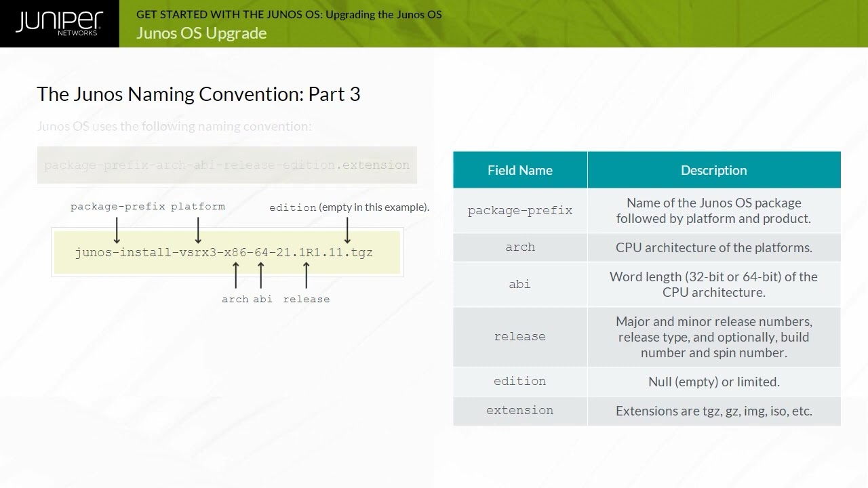868x488 pixels.
Task: Click the 'package-prefix' label above the filename
Action: pyautogui.click(x=117, y=206)
